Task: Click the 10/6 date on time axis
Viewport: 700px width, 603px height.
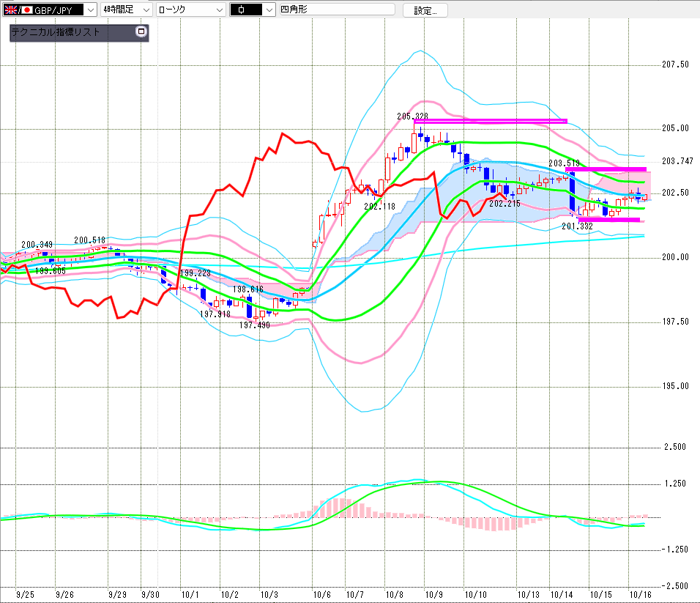Action: (x=321, y=595)
